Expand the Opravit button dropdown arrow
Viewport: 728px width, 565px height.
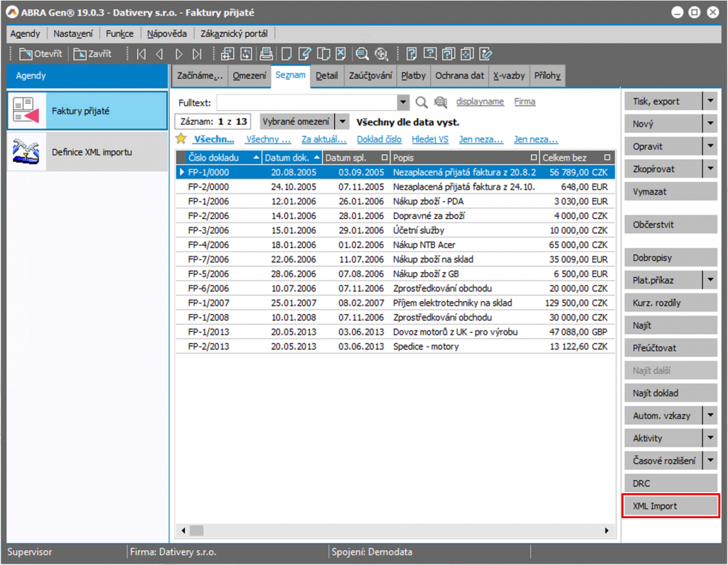click(x=710, y=146)
